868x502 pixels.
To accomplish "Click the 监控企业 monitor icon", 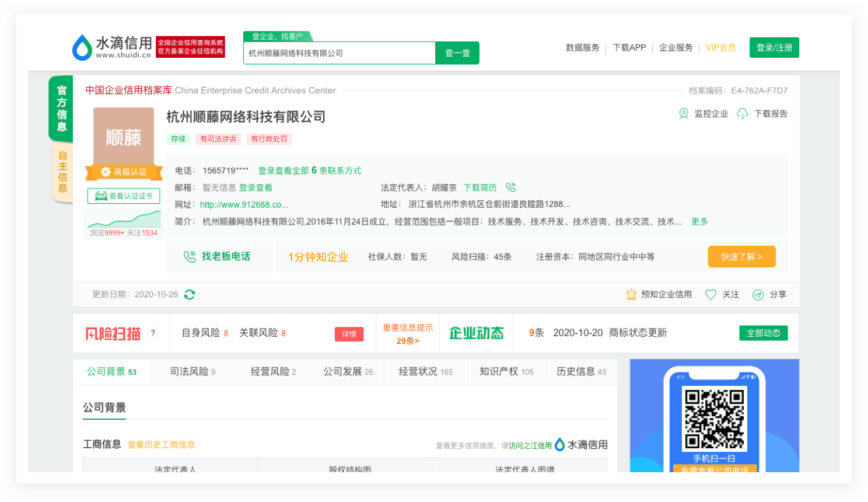I will click(684, 113).
